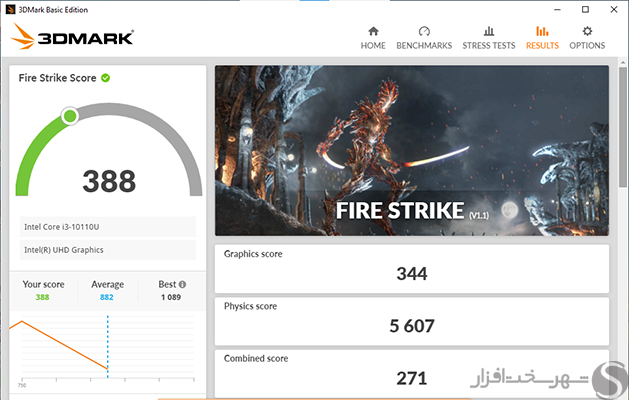Click the Physics score label
Screen dimensions: 629x400
pyautogui.click(x=250, y=306)
